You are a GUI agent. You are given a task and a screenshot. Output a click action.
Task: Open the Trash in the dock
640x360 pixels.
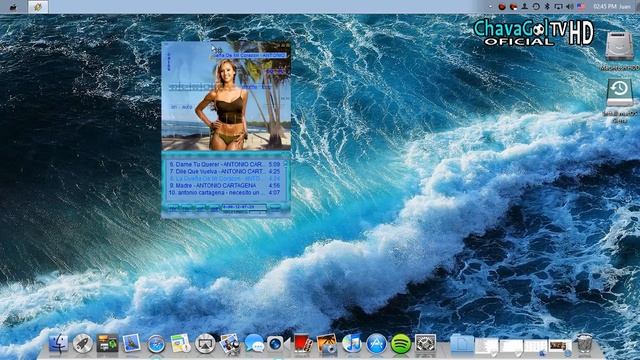[584, 343]
